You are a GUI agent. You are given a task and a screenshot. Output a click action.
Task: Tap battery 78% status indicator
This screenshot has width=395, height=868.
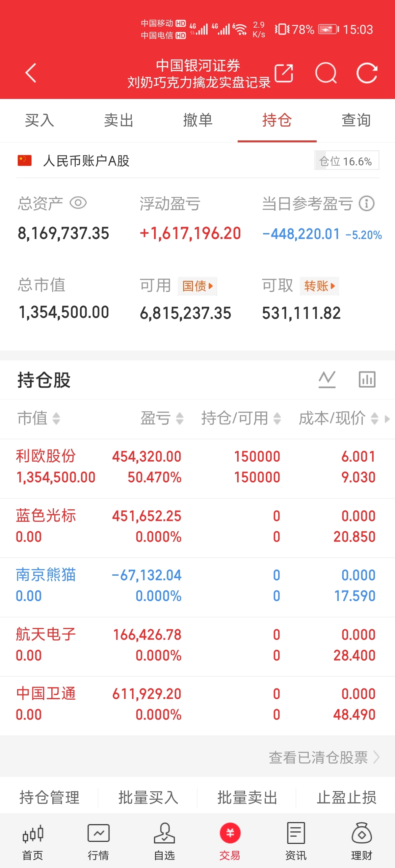[315, 29]
